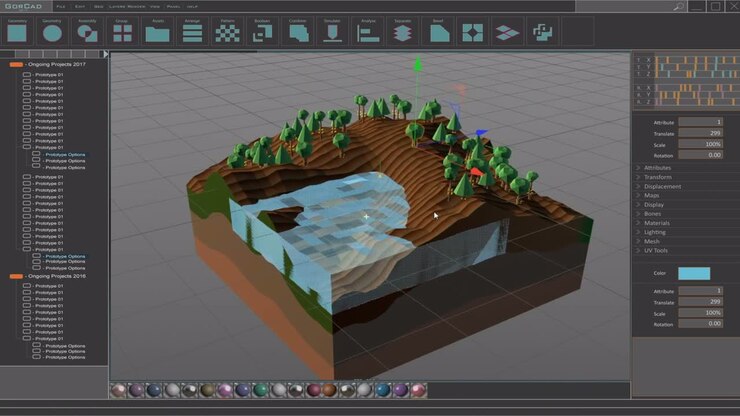Pick the olive-tan material sphere

point(207,391)
